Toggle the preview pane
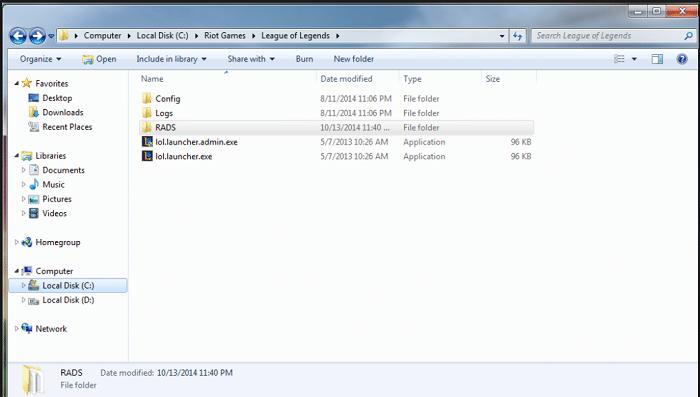 pyautogui.click(x=657, y=59)
